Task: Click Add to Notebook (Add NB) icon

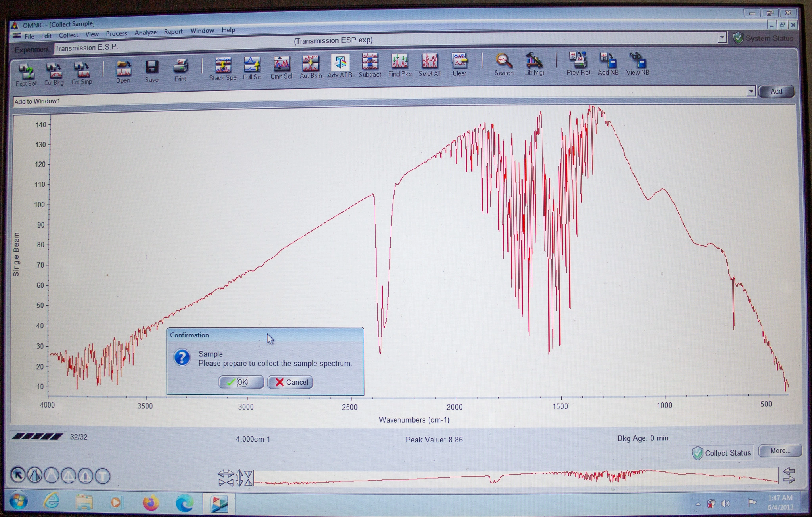Action: [608, 63]
